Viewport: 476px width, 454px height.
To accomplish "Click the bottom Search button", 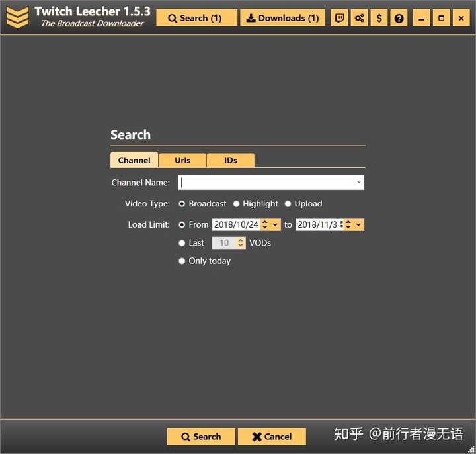I will (x=201, y=437).
